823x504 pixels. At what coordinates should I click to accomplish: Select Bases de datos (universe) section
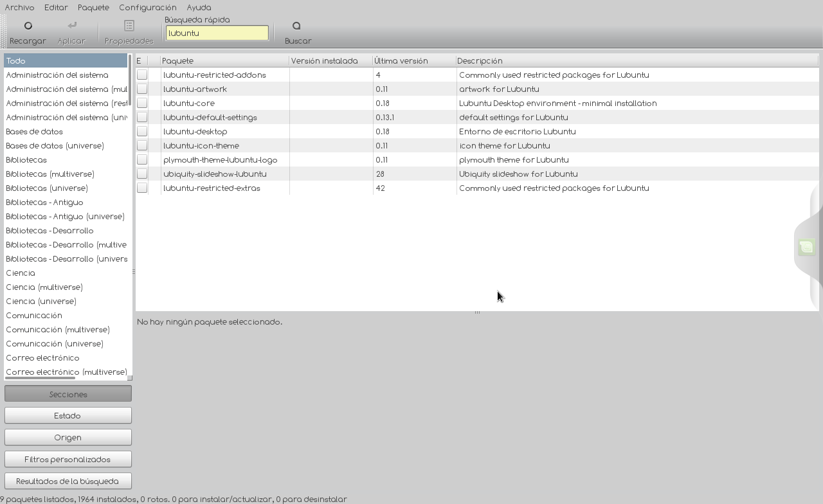66,145
